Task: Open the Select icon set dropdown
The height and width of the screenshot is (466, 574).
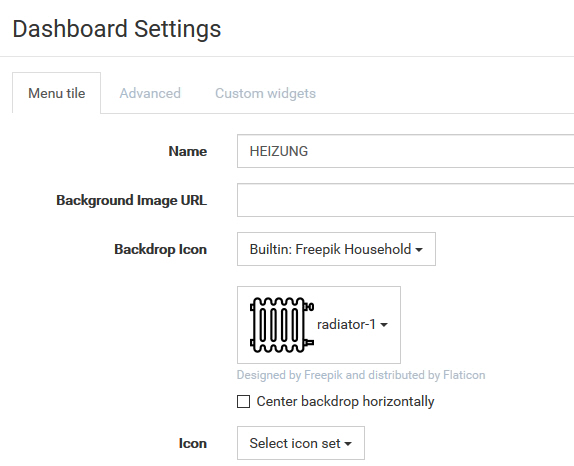Action: [301, 443]
